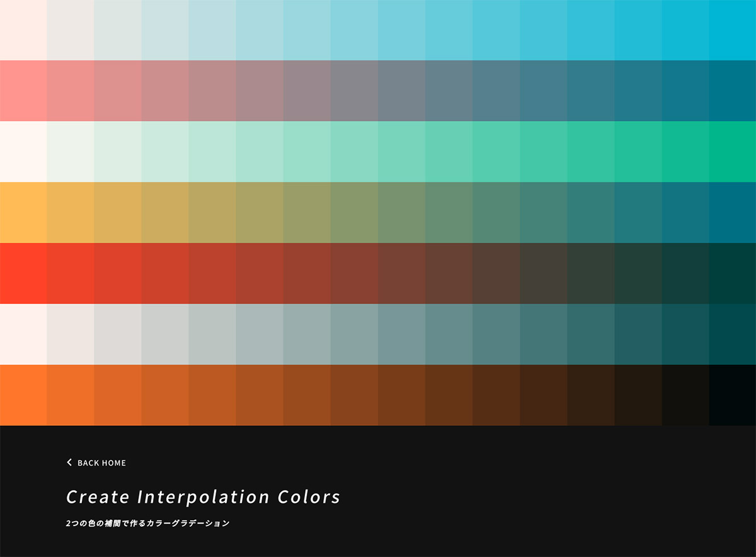Select the dark teal swatch ending sixth row

tap(732, 334)
